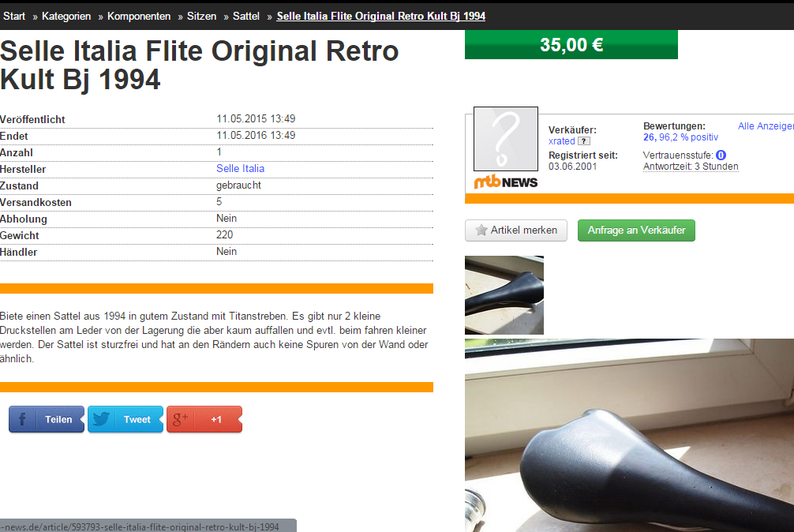
Task: Click the question mark icon beside xrated
Action: point(584,141)
